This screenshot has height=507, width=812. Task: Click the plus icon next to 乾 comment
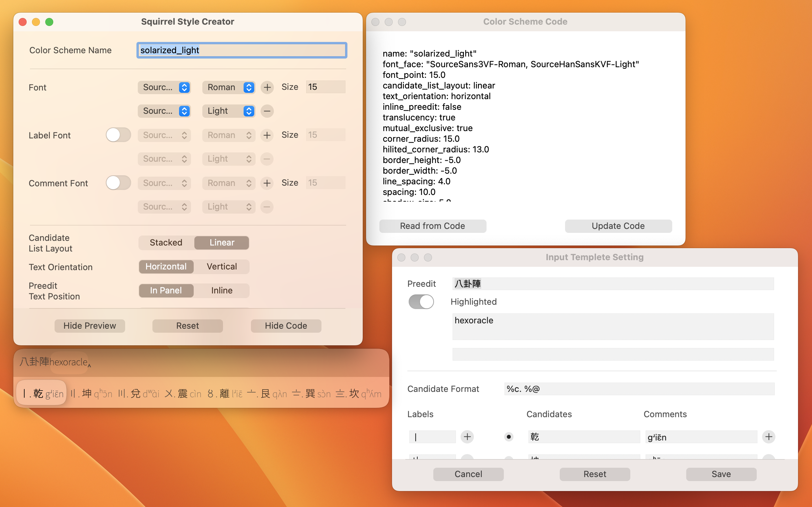[769, 437]
